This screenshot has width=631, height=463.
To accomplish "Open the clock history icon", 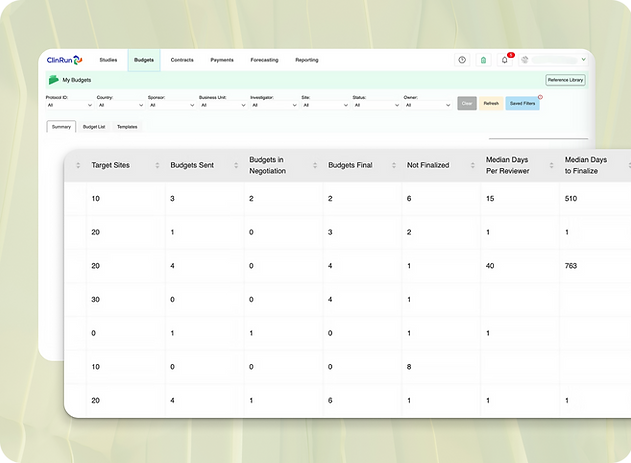I will (462, 60).
